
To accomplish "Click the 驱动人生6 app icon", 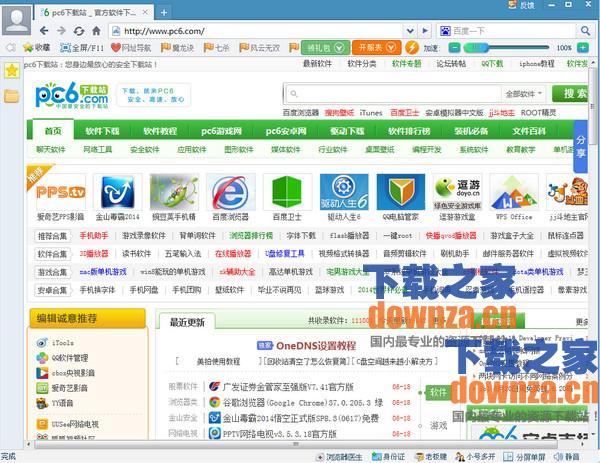I will pyautogui.click(x=344, y=192).
